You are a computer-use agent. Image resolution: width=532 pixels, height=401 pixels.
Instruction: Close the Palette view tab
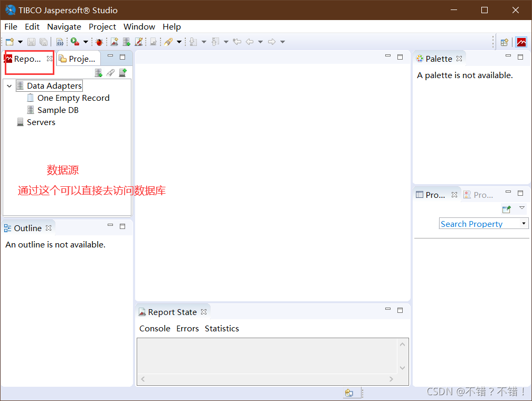pos(459,59)
